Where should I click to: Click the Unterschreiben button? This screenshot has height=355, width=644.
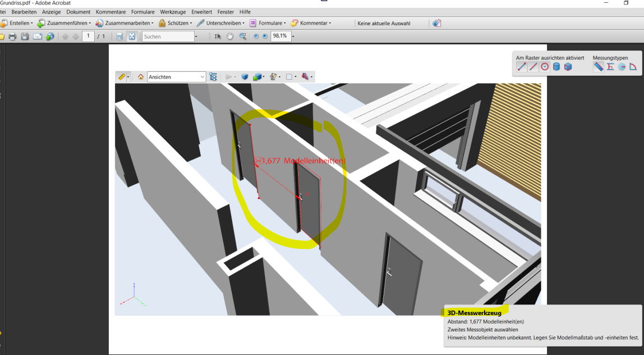coord(221,23)
